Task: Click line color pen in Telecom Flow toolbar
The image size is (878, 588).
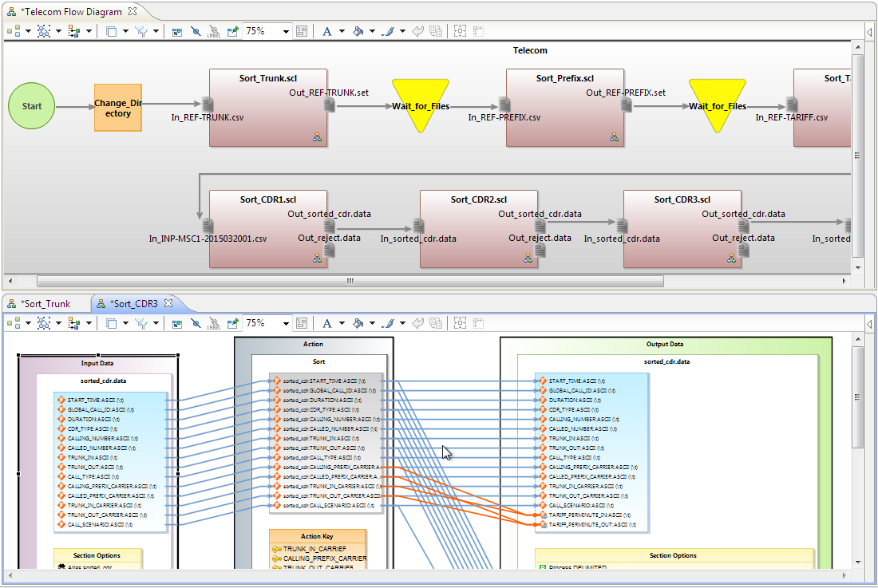Action: 388,31
